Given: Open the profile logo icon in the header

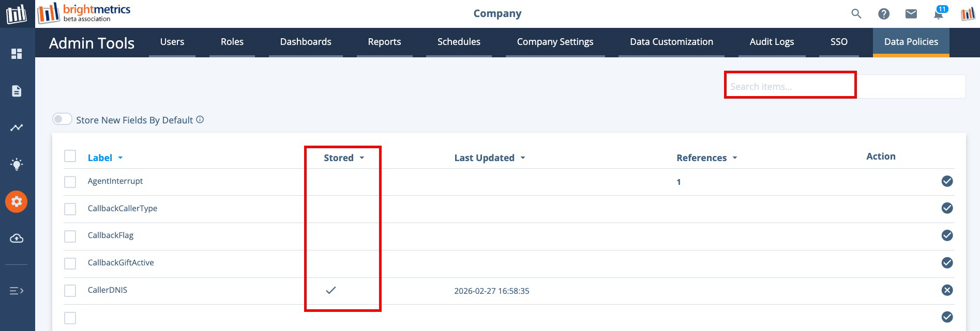Looking at the screenshot, I should (x=968, y=14).
